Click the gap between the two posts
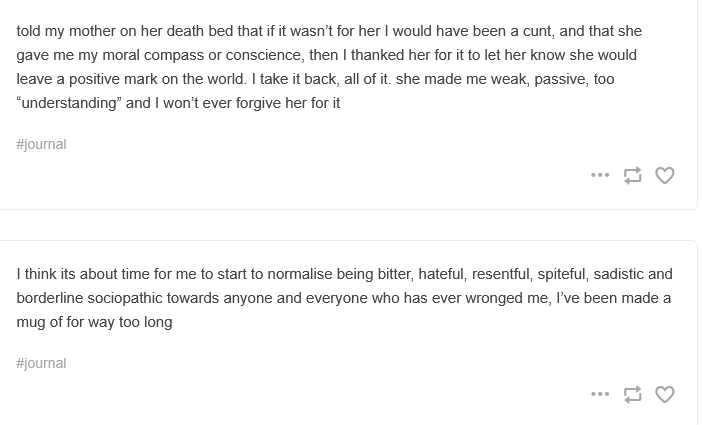Image resolution: width=702 pixels, height=425 pixels. [350, 225]
